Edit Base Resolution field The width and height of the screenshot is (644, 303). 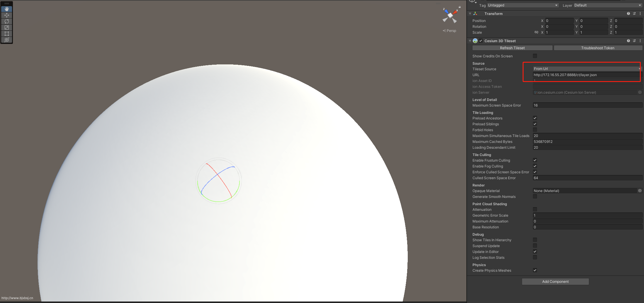click(587, 227)
